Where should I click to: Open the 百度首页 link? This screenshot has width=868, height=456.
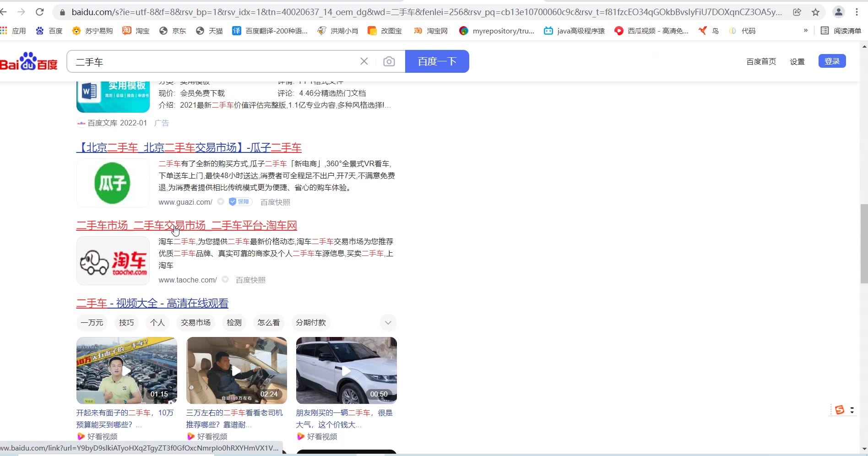pyautogui.click(x=761, y=62)
